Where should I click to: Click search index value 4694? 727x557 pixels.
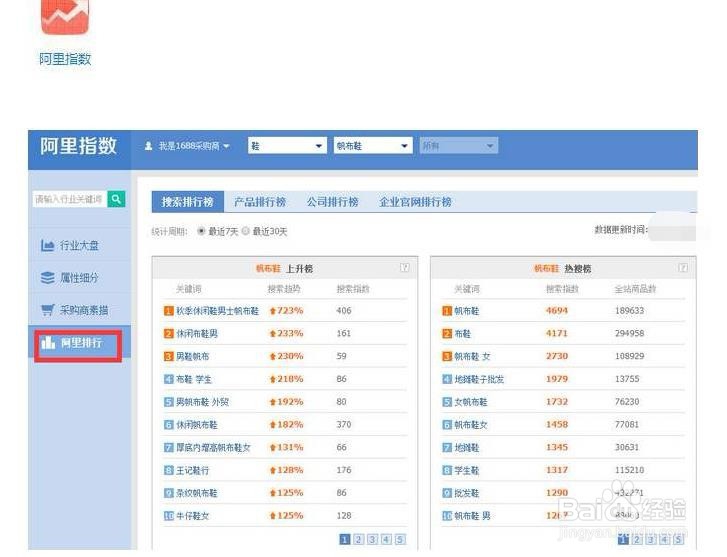(557, 311)
